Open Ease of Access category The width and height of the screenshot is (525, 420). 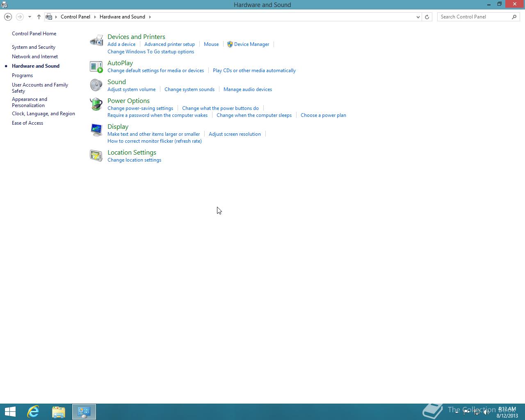point(27,123)
